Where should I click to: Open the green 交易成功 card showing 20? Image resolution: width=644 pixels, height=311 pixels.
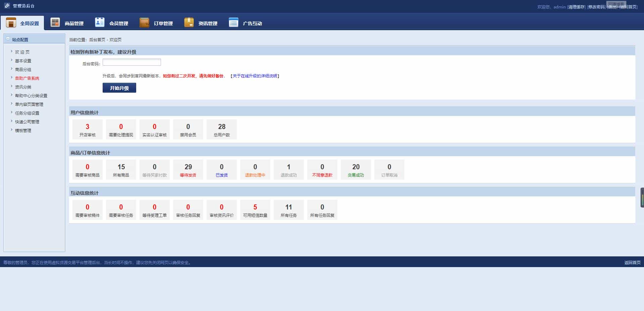[x=356, y=170]
